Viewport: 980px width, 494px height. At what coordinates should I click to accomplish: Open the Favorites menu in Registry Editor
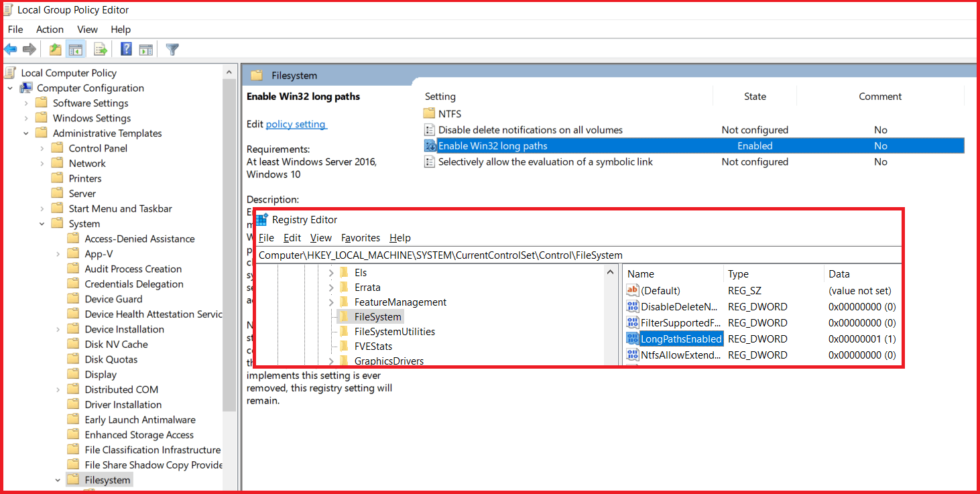tap(361, 238)
